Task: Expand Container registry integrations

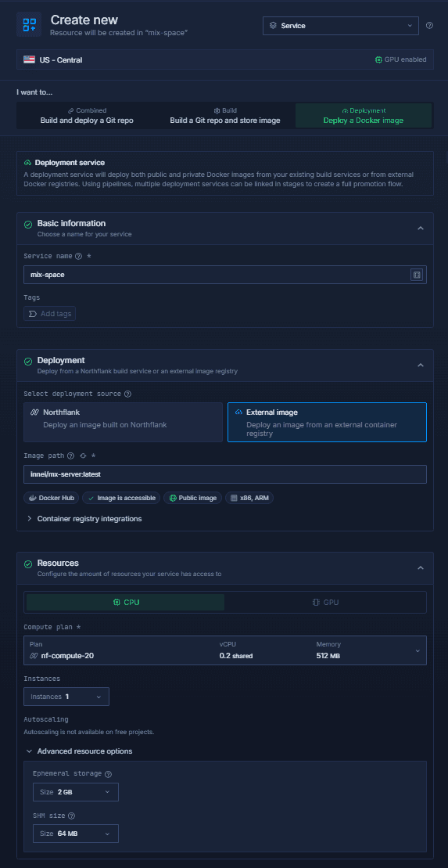Action: point(84,519)
